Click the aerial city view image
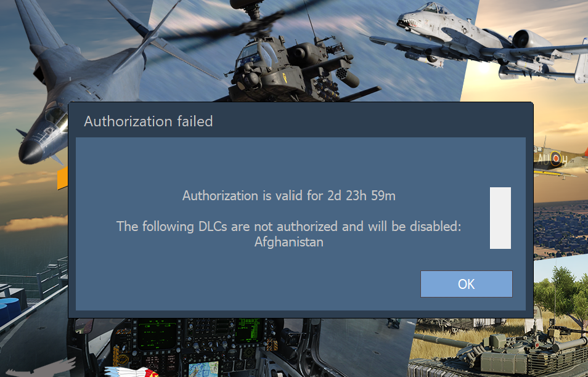 [x=561, y=229]
